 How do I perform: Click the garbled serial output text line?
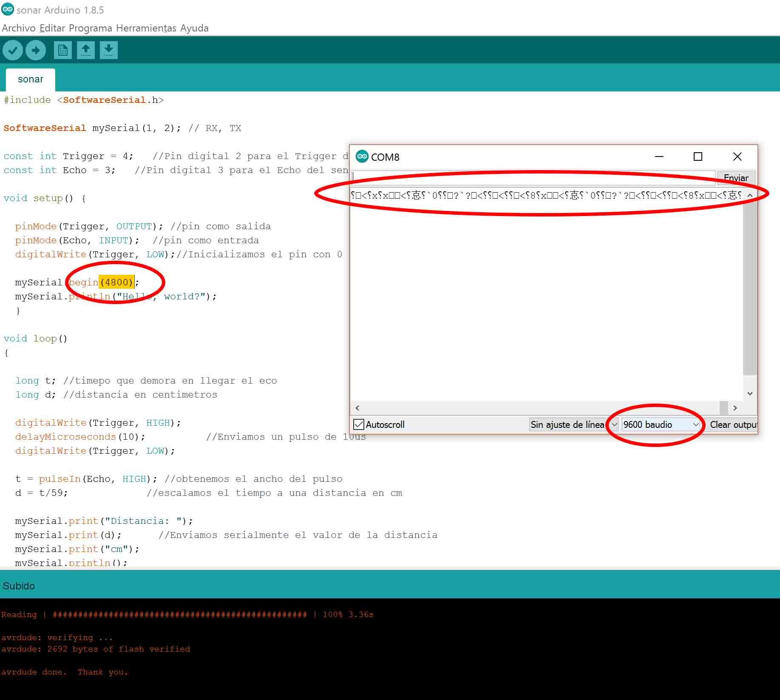546,195
